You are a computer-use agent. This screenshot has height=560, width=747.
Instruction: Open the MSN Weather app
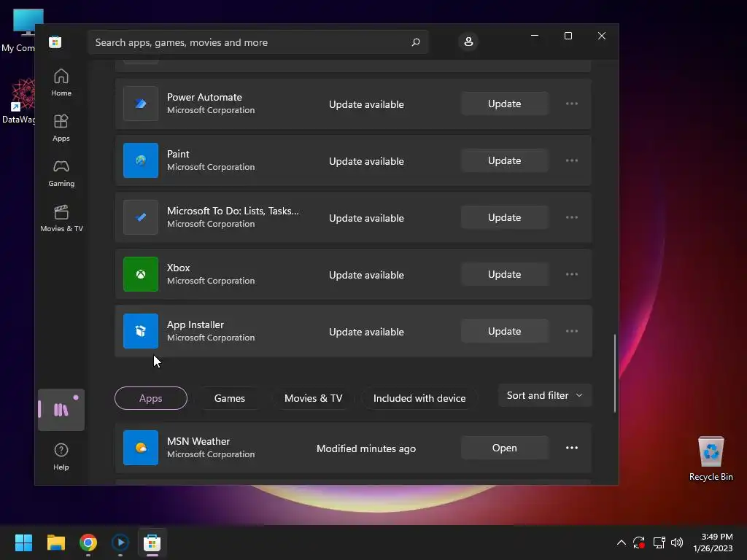pos(505,448)
